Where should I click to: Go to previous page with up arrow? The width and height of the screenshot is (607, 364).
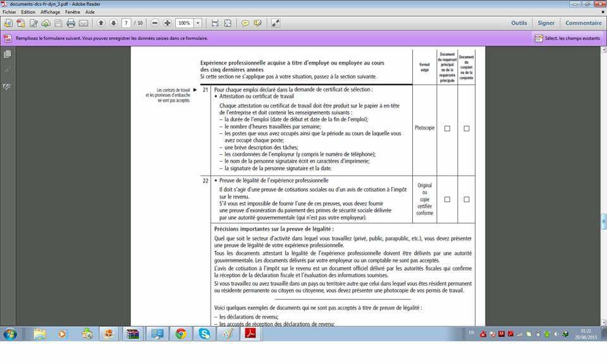[x=101, y=23]
